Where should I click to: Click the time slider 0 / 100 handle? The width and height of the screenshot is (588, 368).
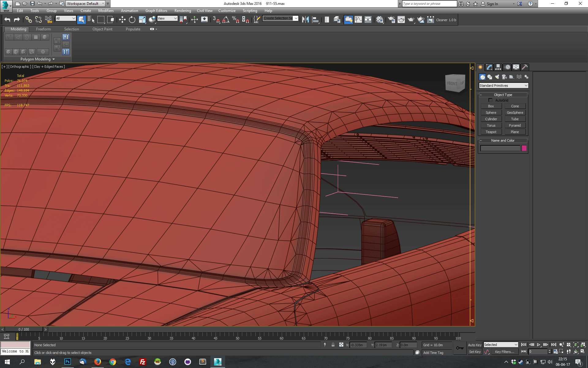(24, 329)
